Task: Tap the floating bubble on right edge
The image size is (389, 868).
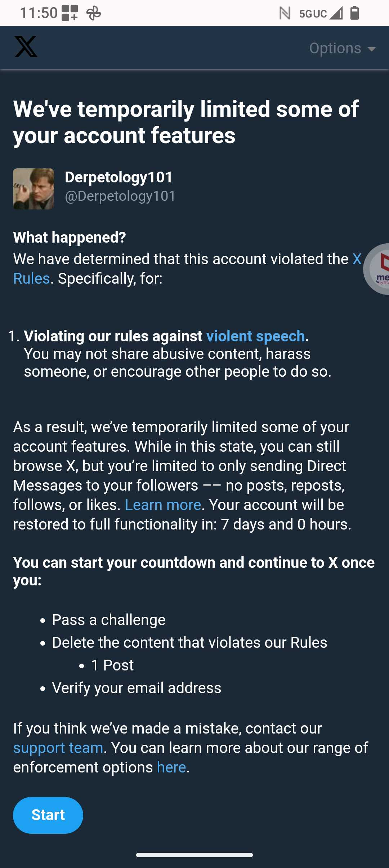Action: pyautogui.click(x=377, y=269)
